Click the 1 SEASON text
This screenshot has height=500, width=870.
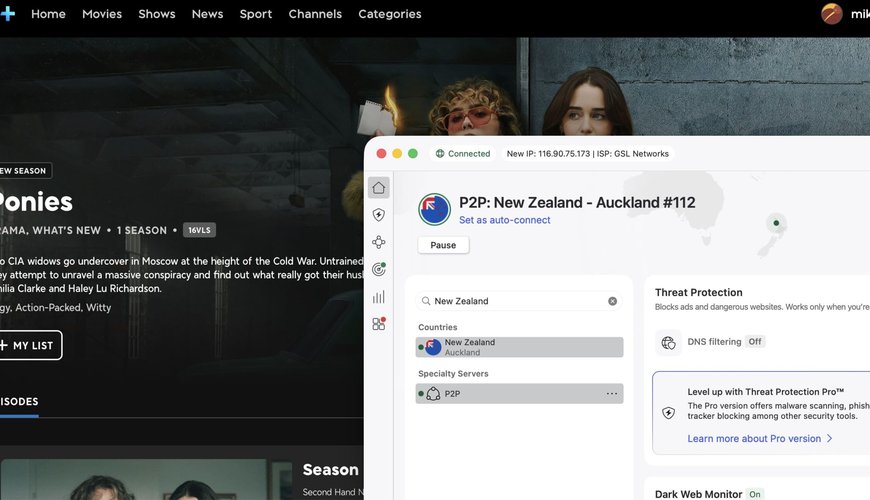pos(141,230)
